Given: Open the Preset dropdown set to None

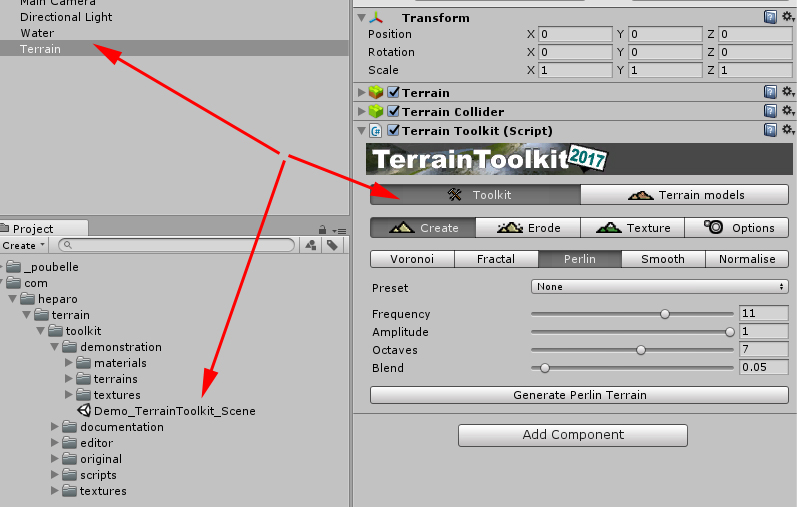Looking at the screenshot, I should point(660,287).
